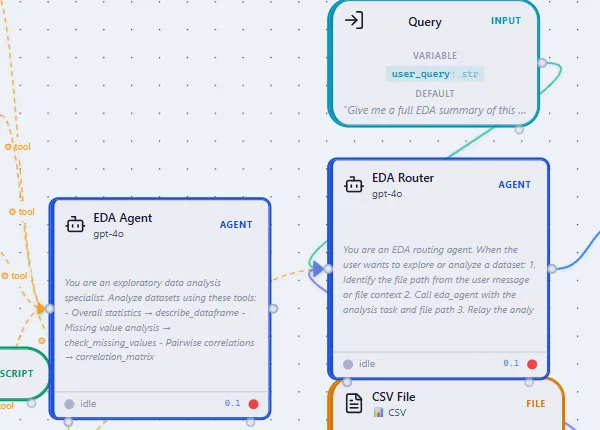The height and width of the screenshot is (430, 600).
Task: Click the Query node title
Action: (425, 22)
